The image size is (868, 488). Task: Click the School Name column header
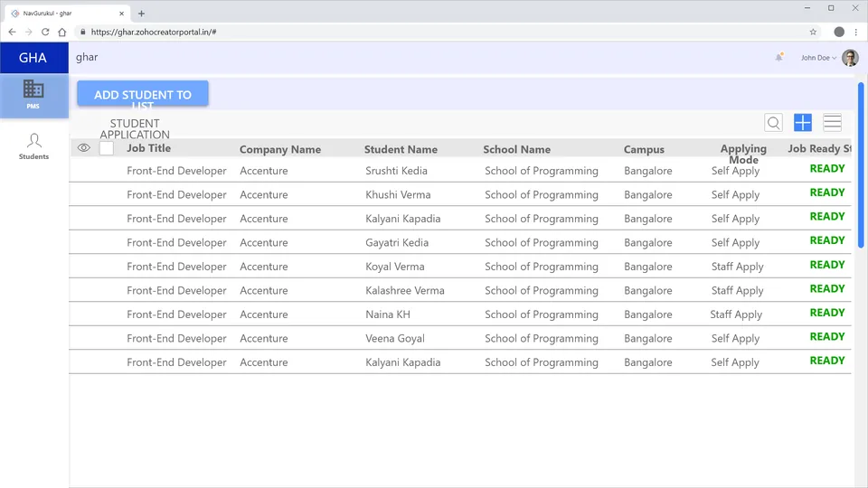click(x=516, y=149)
